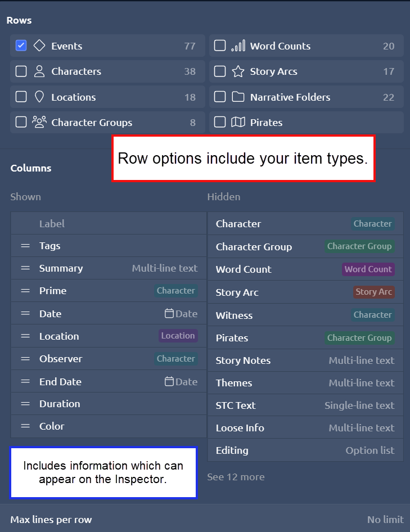Viewport: 410px width, 532px height.
Task: Check the Story Arcs row checkbox
Action: coord(220,71)
